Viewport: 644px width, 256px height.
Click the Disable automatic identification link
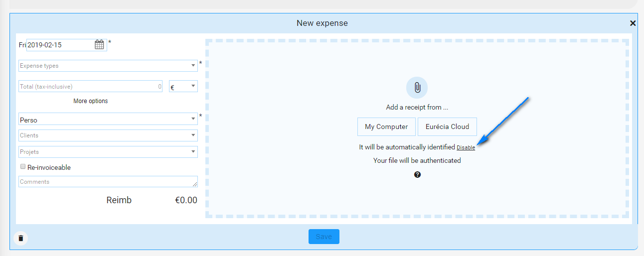click(466, 148)
